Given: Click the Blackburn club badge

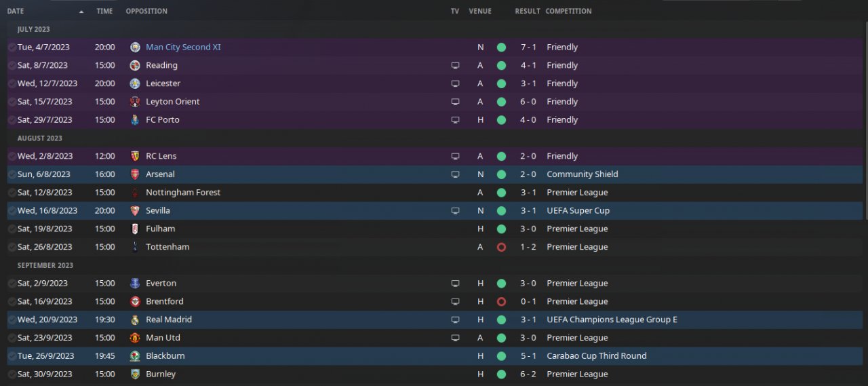Looking at the screenshot, I should [x=135, y=356].
